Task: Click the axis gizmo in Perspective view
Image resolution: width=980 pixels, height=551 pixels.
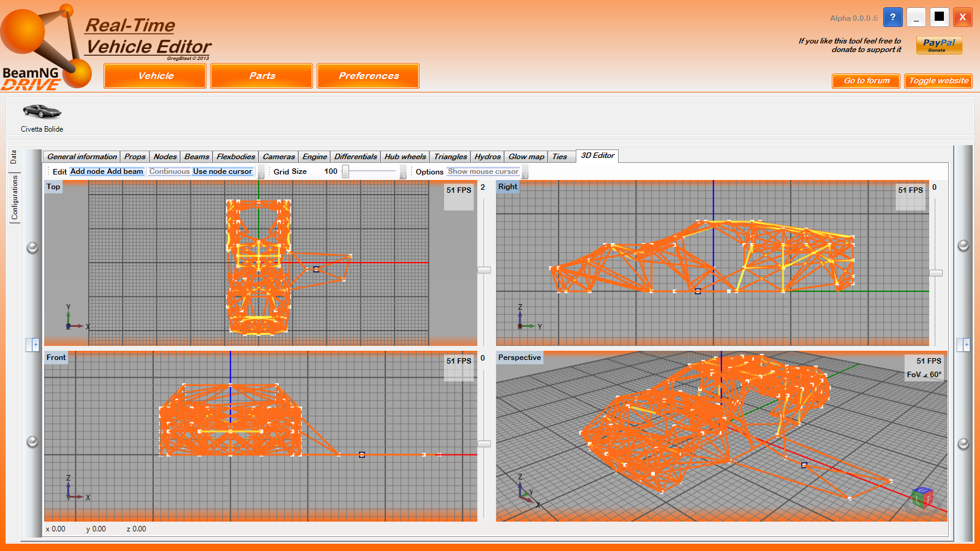Action: tap(528, 490)
